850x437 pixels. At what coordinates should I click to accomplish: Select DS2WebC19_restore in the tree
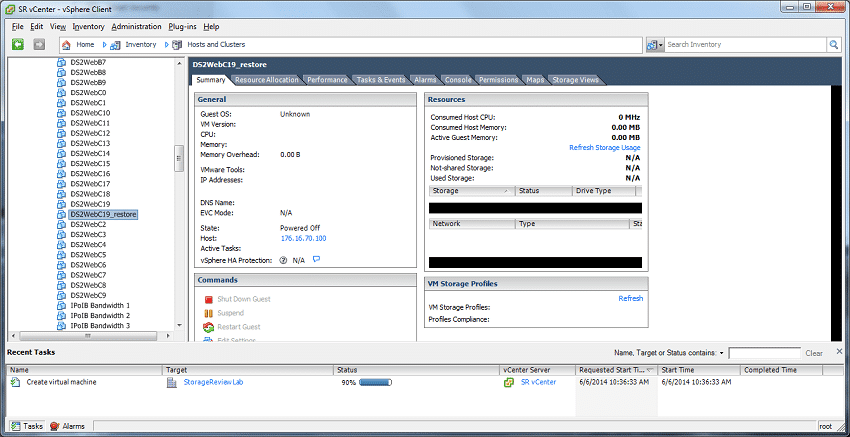103,215
